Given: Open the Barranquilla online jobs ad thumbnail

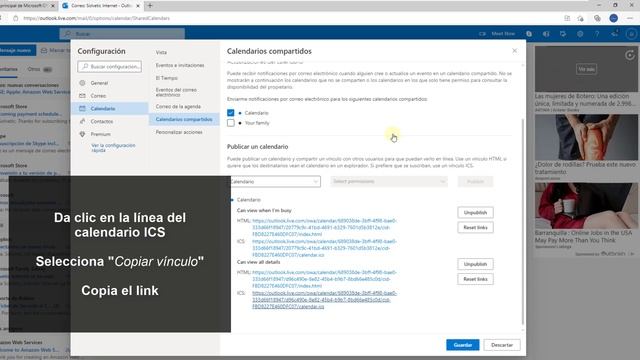Looking at the screenshot, I should point(586,205).
